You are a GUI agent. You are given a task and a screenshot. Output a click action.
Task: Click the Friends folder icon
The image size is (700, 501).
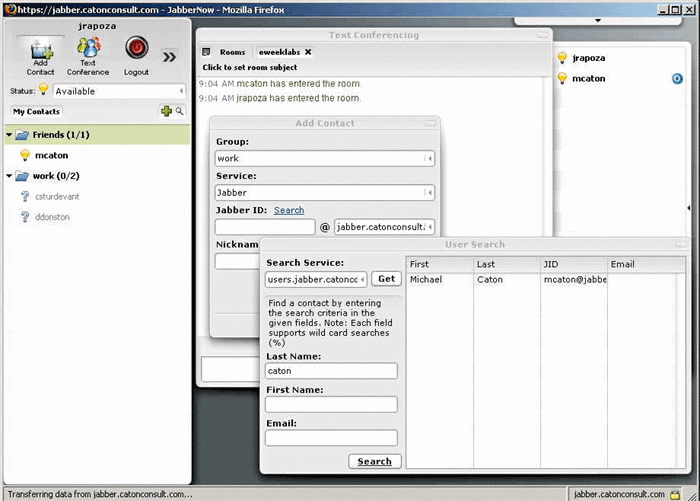coord(22,135)
